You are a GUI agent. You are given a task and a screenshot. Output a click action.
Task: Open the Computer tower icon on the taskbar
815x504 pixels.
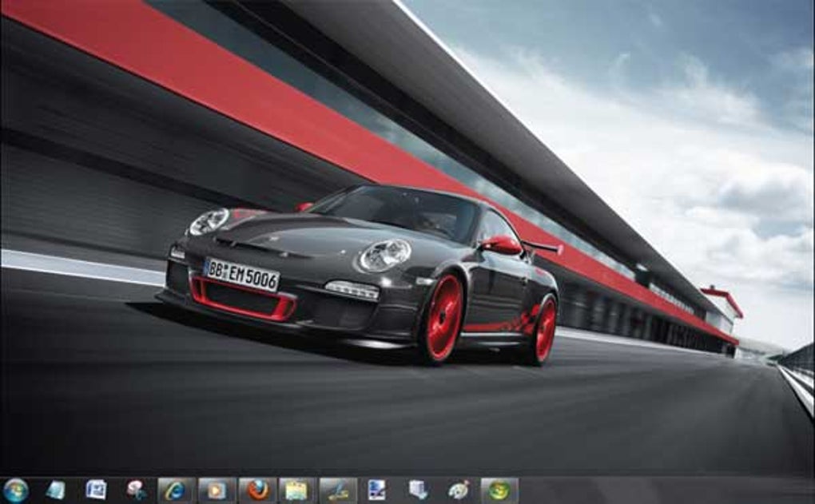pos(419,490)
